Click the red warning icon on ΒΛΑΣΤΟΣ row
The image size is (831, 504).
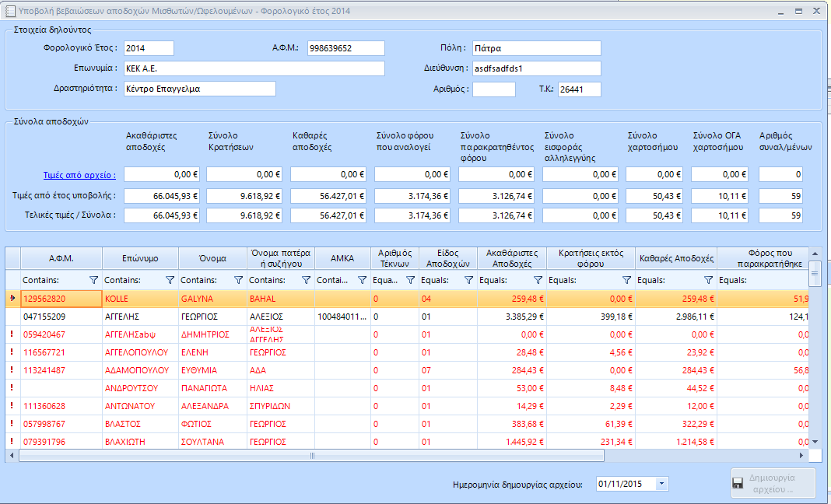click(12, 423)
